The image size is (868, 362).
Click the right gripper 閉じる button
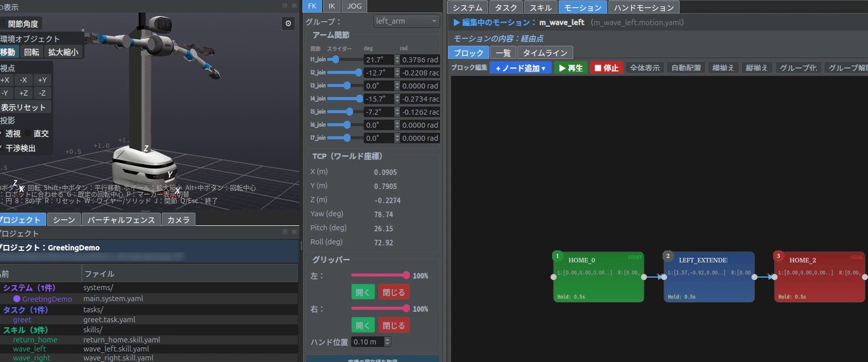(394, 325)
